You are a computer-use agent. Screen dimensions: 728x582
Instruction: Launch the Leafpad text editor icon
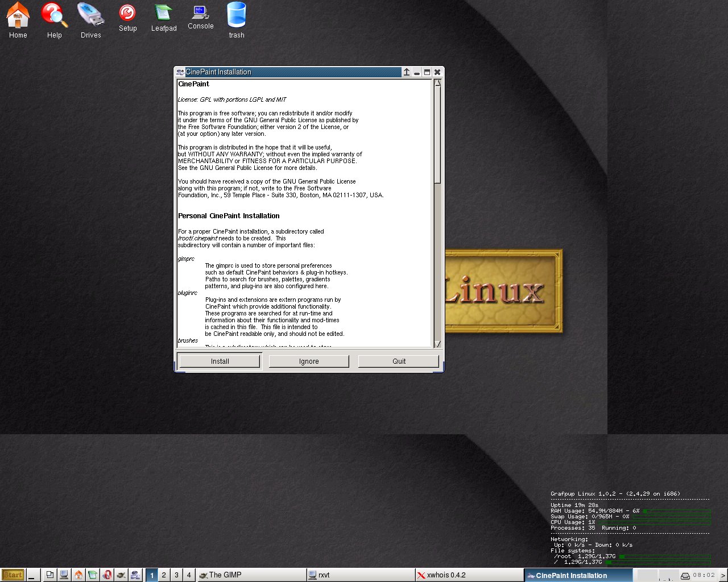(164, 18)
